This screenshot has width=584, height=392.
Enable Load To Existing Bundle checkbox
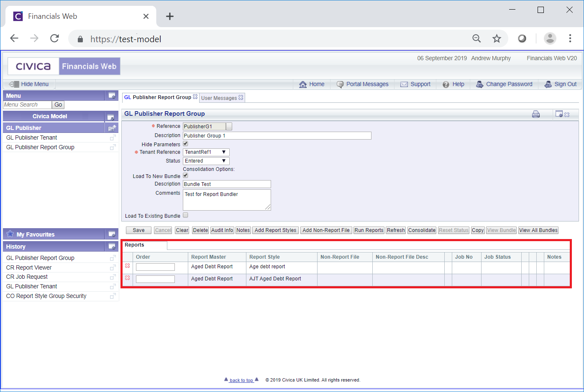pyautogui.click(x=185, y=215)
